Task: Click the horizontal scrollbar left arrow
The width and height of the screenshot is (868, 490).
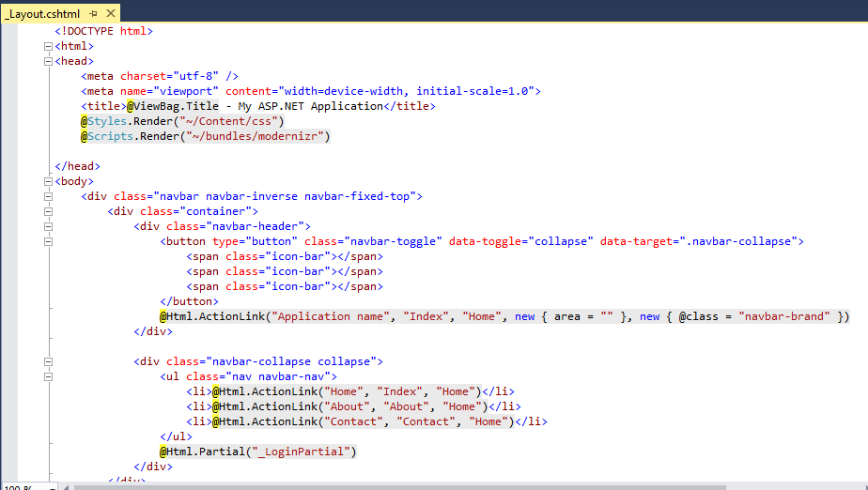Action: click(x=67, y=487)
